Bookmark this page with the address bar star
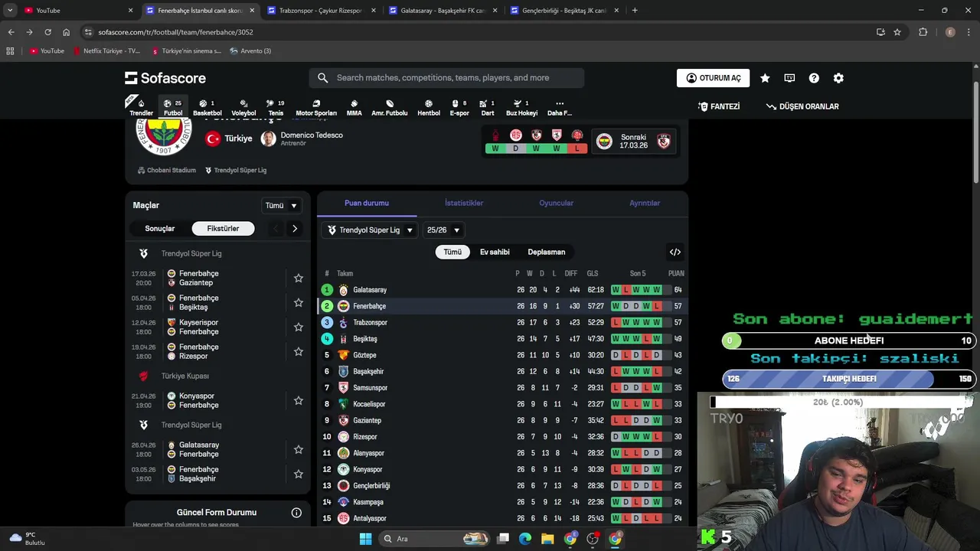The height and width of the screenshot is (551, 980). (x=897, y=32)
